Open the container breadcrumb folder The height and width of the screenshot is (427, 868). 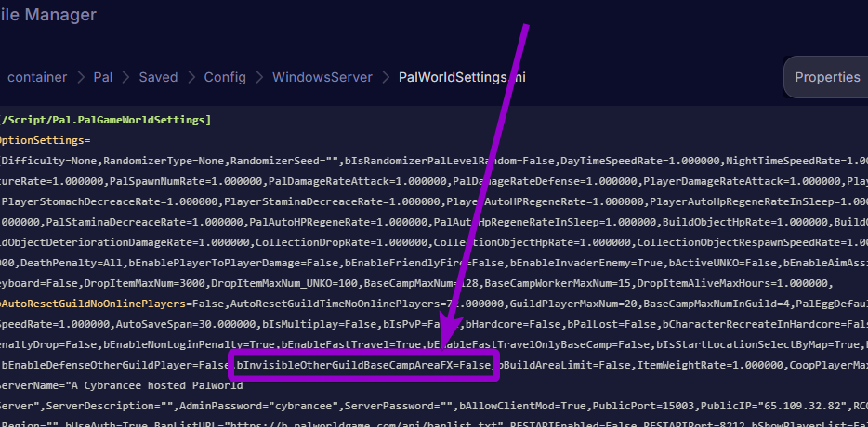pos(37,77)
